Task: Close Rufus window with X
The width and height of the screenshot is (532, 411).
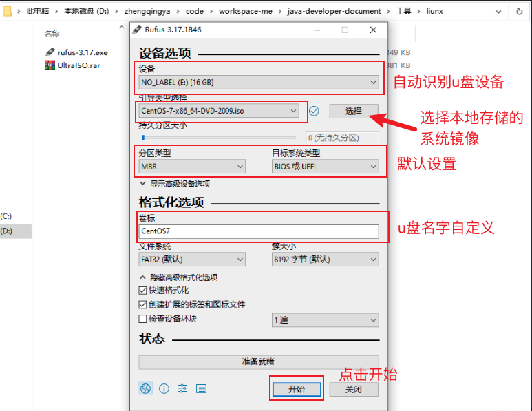Action: 373,30
